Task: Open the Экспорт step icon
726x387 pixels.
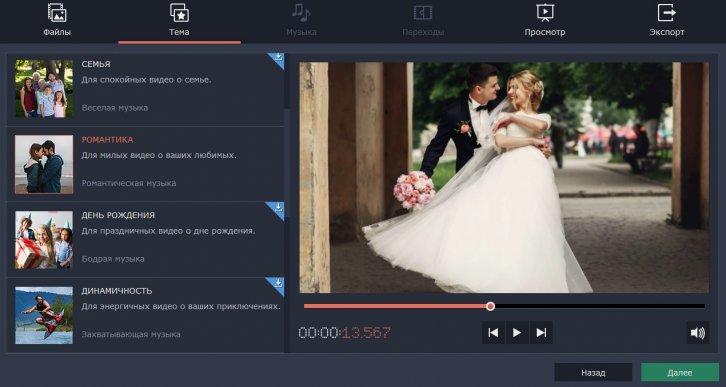Action: point(667,12)
